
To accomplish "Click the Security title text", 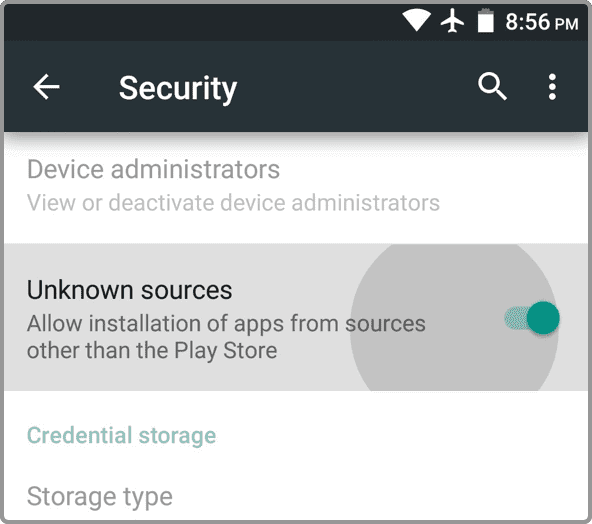I will click(x=178, y=88).
